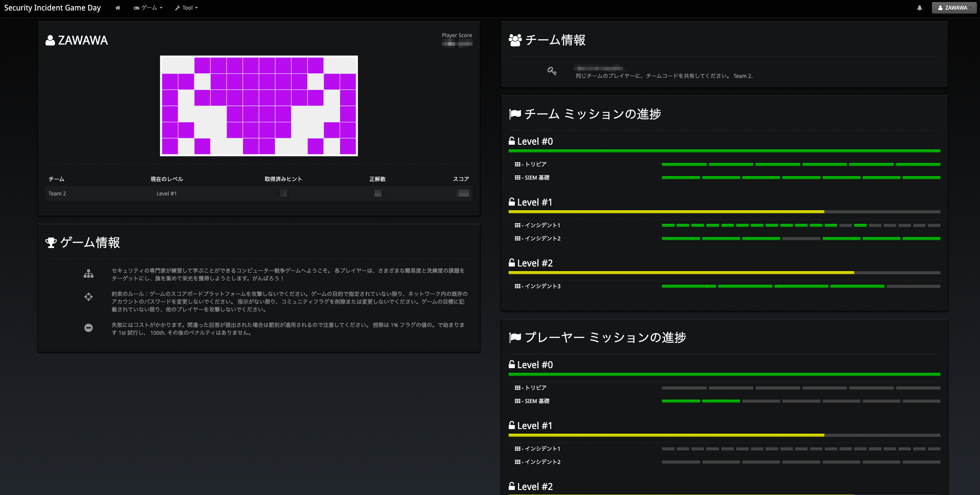Click the Player Score label
The image size is (980, 495).
457,35
